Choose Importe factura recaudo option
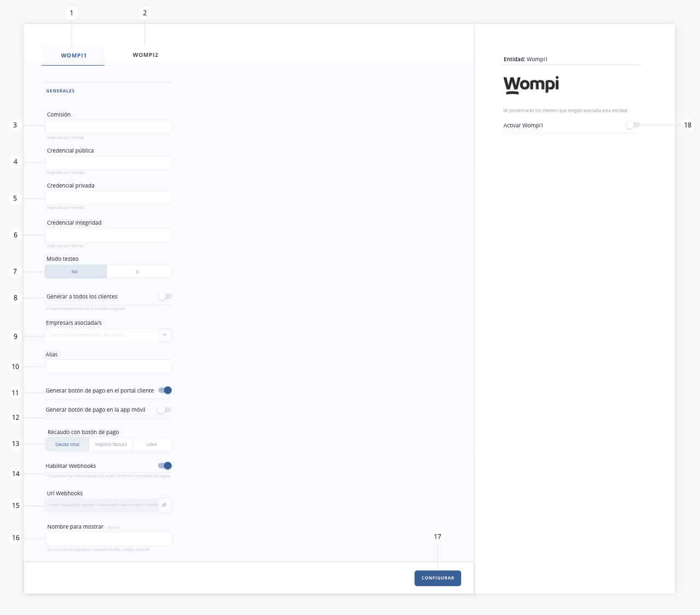700x615 pixels. pyautogui.click(x=110, y=444)
